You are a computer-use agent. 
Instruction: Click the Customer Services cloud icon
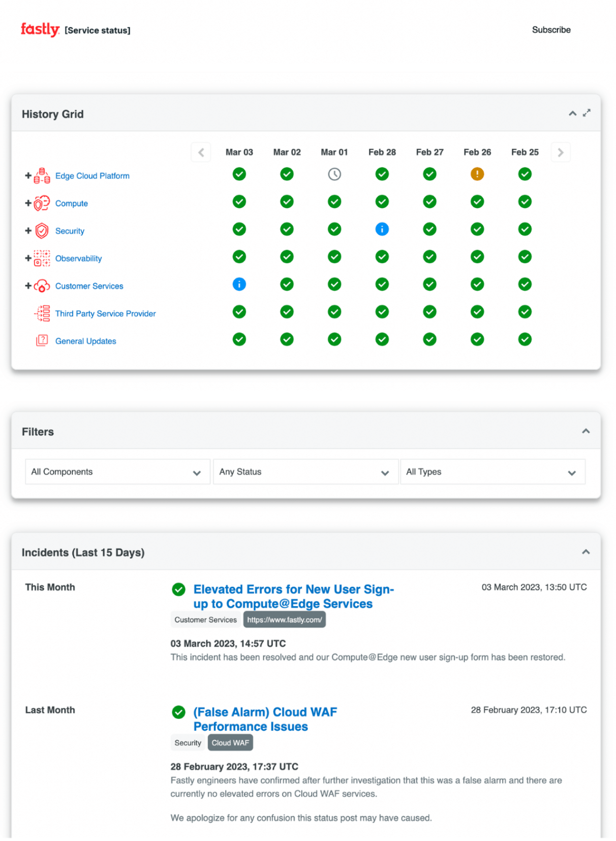[42, 286]
